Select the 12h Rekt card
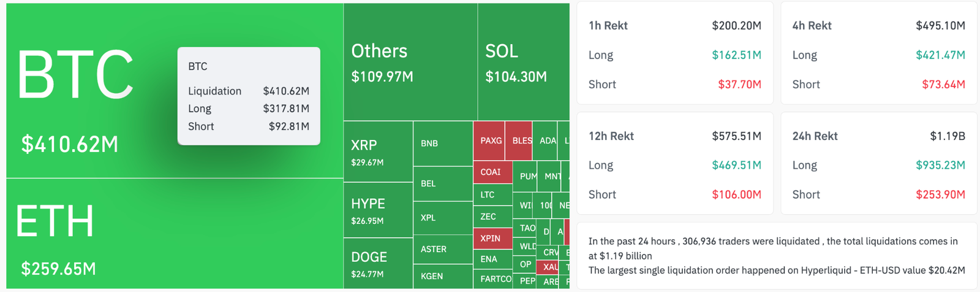The width and height of the screenshot is (980, 292). pos(674,164)
